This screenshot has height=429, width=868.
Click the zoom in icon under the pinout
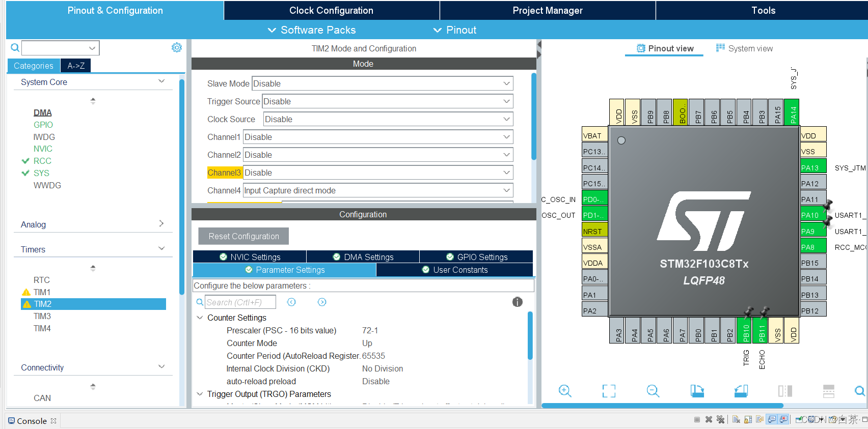(x=564, y=391)
